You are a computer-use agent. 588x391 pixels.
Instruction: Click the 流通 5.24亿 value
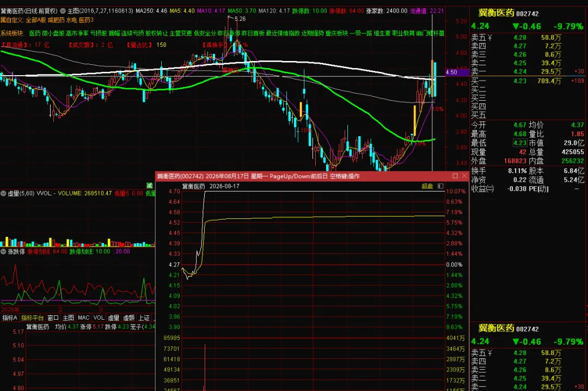[x=574, y=180]
